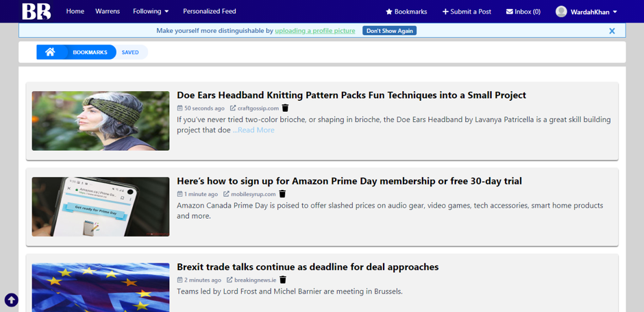Open the Doe Ears Headband thumbnail
644x312 pixels.
pyautogui.click(x=101, y=121)
